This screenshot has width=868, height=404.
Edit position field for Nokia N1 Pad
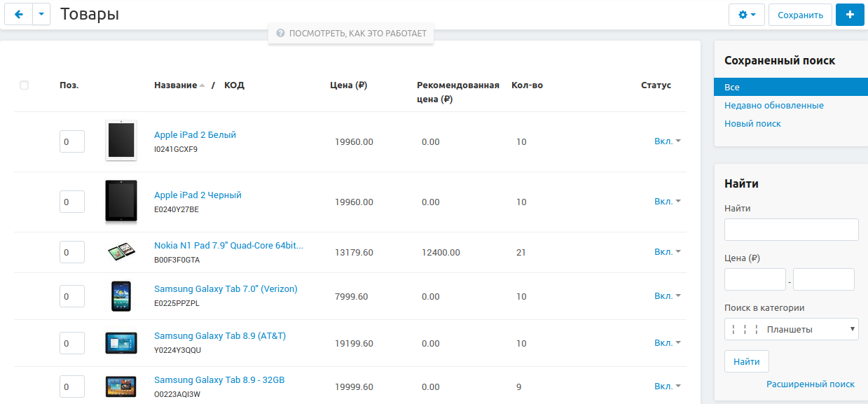(72, 252)
